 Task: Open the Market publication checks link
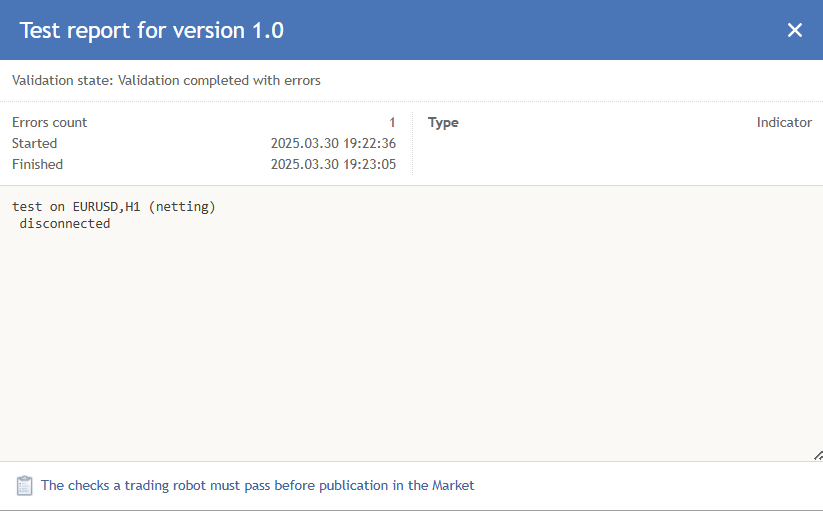257,485
